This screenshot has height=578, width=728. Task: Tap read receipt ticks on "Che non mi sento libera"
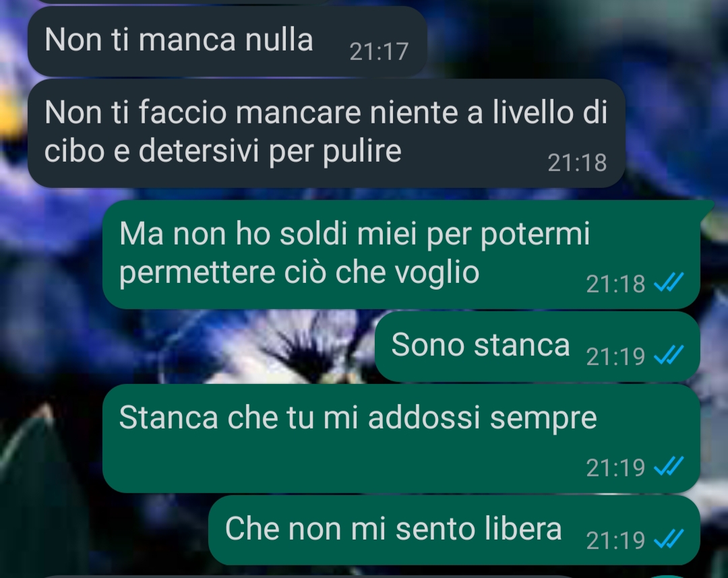[x=669, y=540]
